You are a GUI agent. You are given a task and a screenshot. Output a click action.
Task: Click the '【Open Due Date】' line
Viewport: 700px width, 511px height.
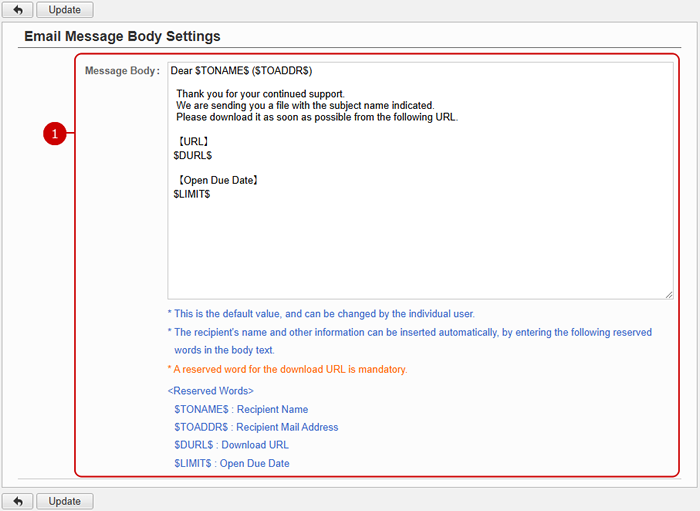click(x=218, y=180)
